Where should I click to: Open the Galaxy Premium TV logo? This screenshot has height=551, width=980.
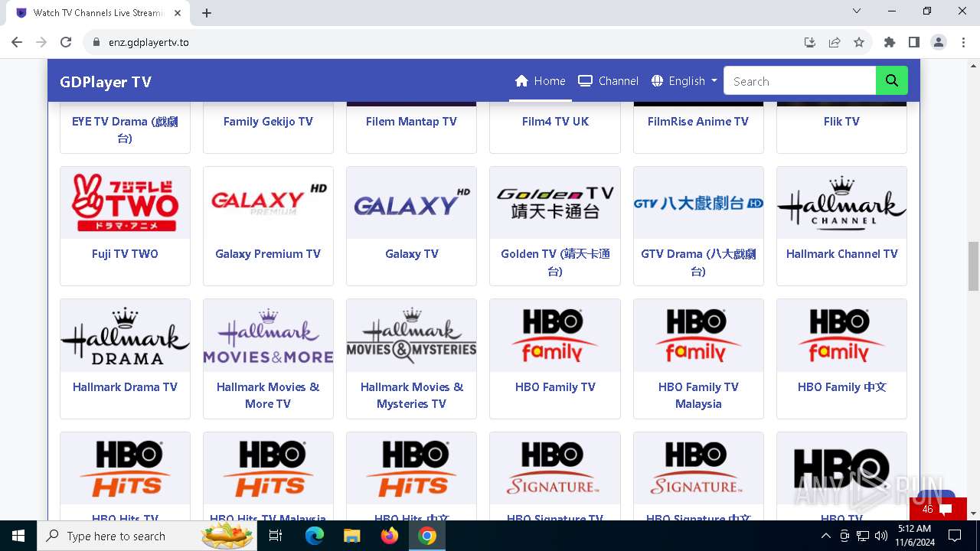[x=268, y=203]
